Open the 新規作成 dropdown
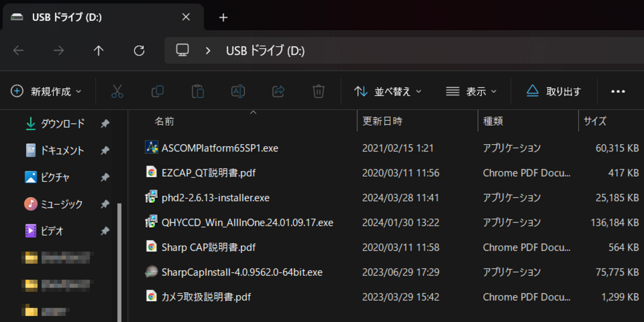 [47, 92]
